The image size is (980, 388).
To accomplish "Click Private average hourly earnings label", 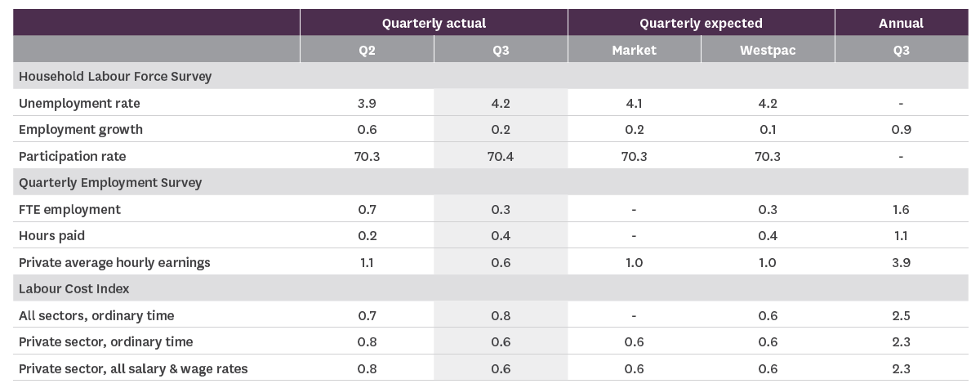I will click(114, 262).
